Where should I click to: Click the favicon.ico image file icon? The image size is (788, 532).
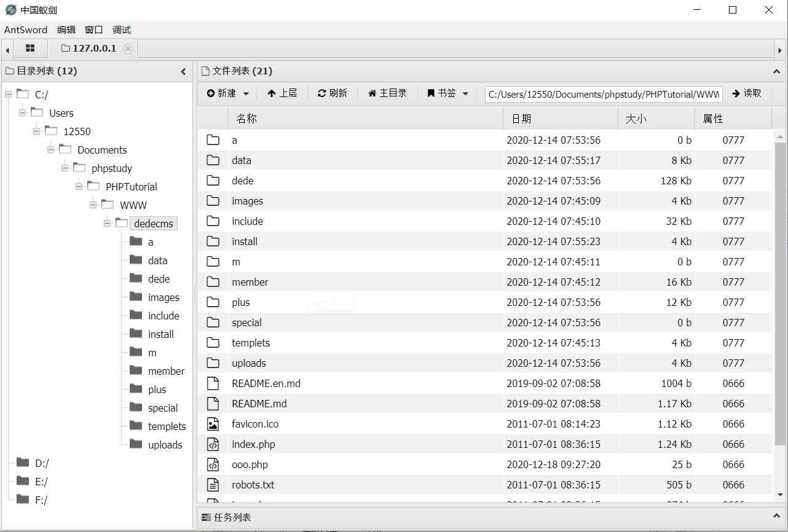pos(213,424)
